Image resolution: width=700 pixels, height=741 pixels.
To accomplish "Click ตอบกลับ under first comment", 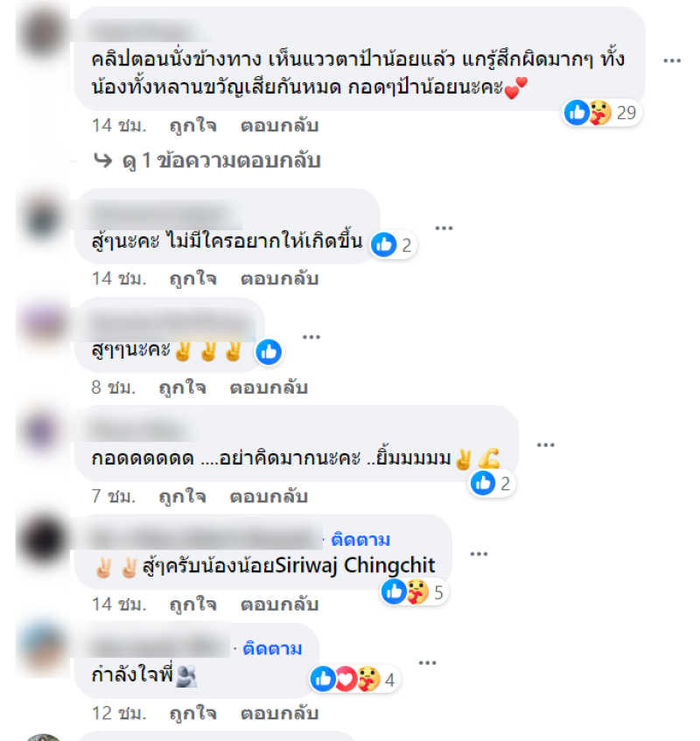I will coord(280,126).
